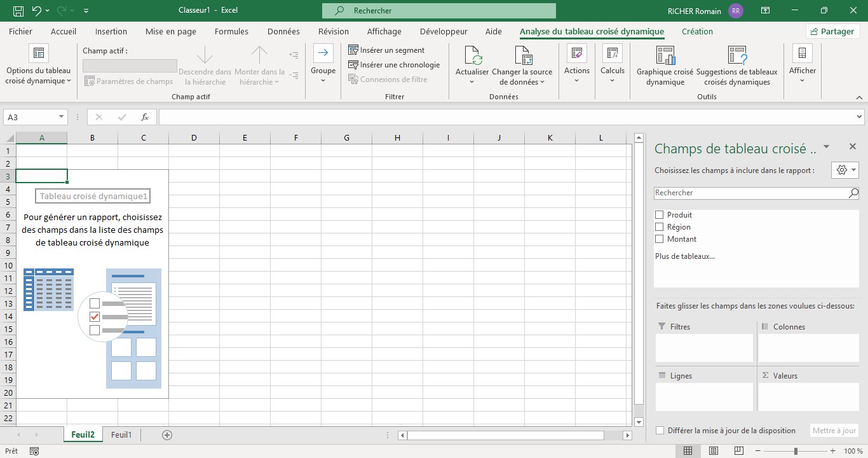
Task: Enable Différer la mise à jour checkbox
Action: [660, 431]
